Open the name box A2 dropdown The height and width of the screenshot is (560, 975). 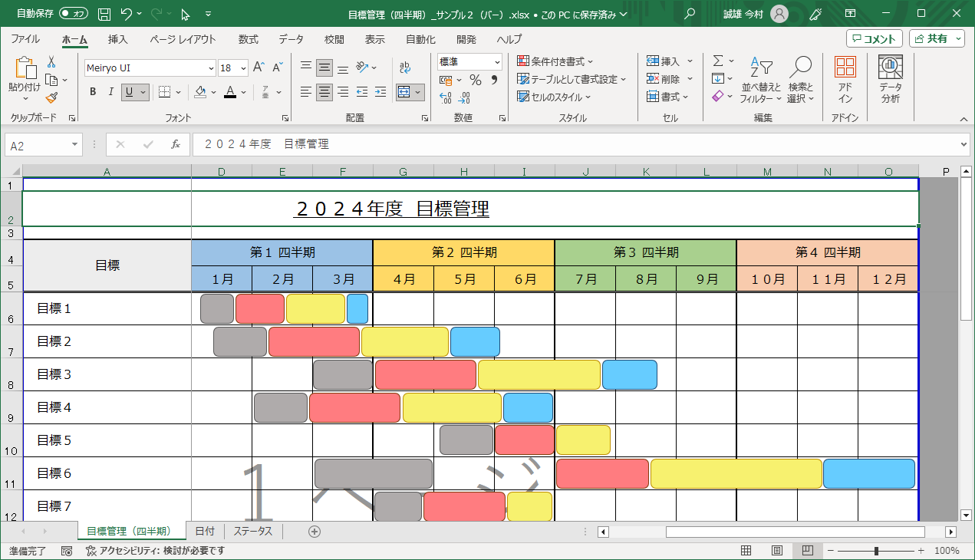74,145
